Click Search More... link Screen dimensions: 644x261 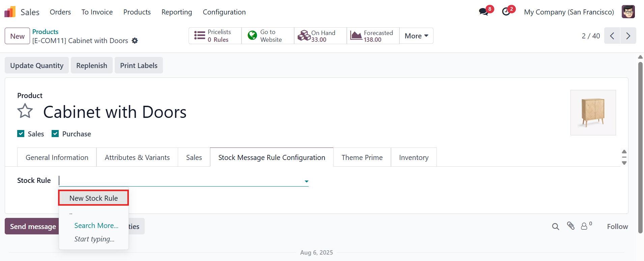[96, 226]
